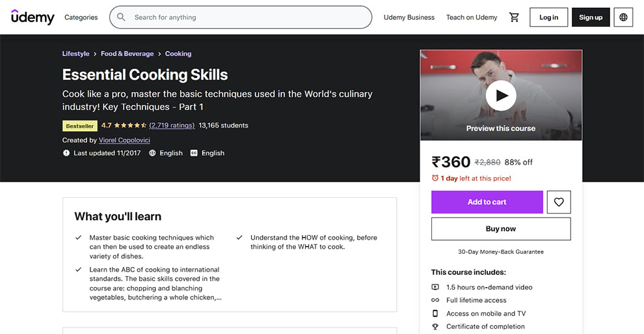Click the infinity lifetime access icon
The width and height of the screenshot is (644, 334).
click(435, 300)
